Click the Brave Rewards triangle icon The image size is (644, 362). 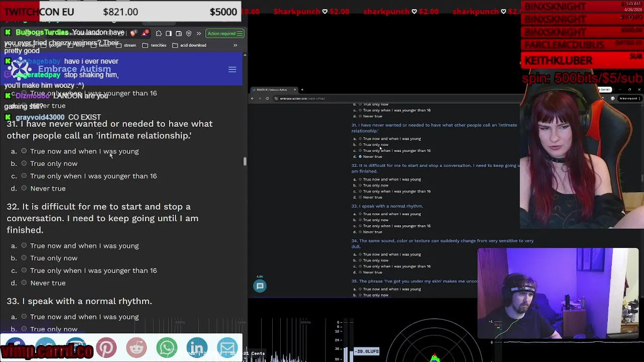(145, 34)
